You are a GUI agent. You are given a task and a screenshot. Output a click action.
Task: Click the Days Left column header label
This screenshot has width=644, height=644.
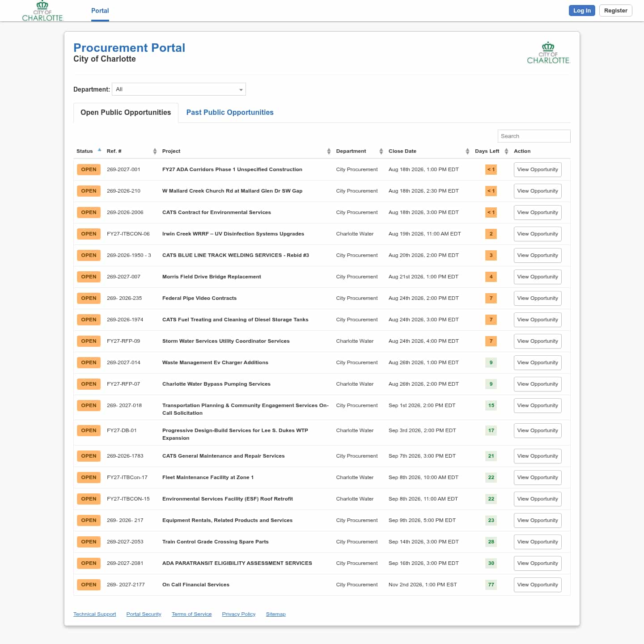487,151
